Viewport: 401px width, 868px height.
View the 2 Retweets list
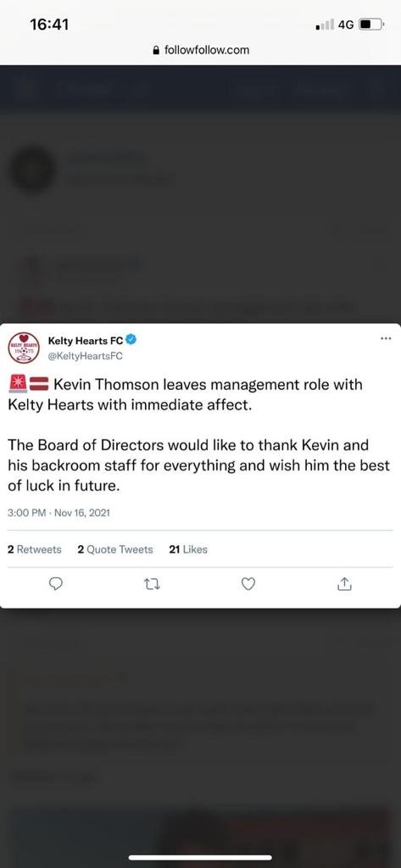tap(35, 549)
